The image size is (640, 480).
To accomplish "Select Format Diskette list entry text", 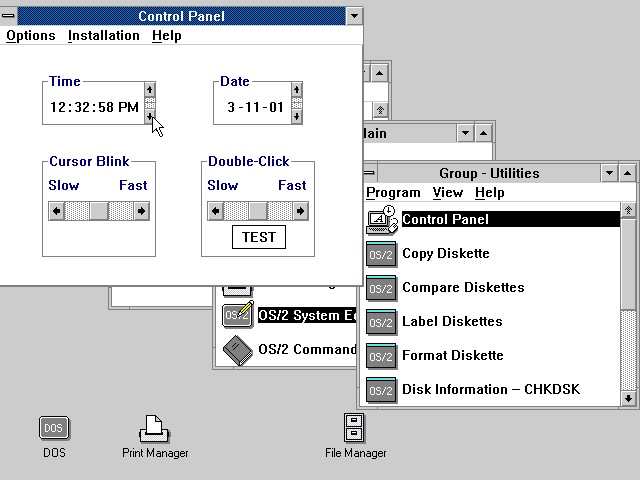I will (x=453, y=355).
